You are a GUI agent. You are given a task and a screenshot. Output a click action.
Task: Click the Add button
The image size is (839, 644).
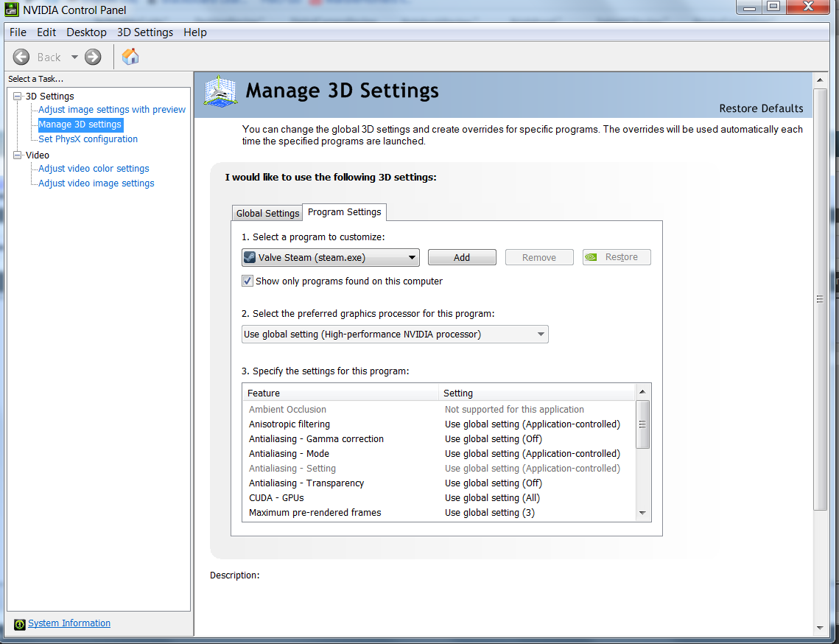(x=462, y=257)
